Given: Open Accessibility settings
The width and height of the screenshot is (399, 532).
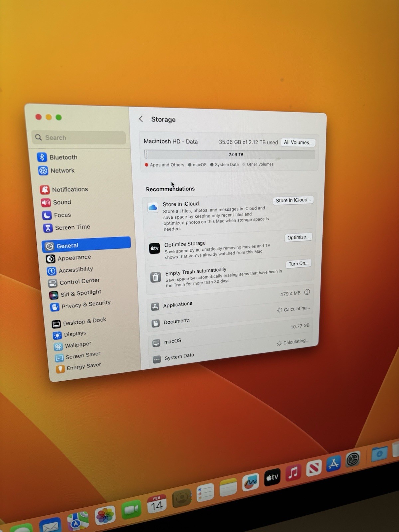Looking at the screenshot, I should [70, 270].
